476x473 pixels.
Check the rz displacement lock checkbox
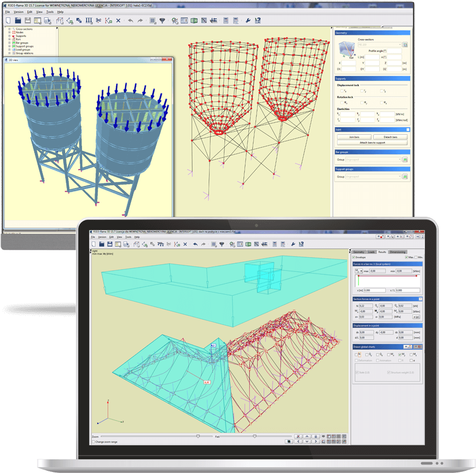pos(381,91)
